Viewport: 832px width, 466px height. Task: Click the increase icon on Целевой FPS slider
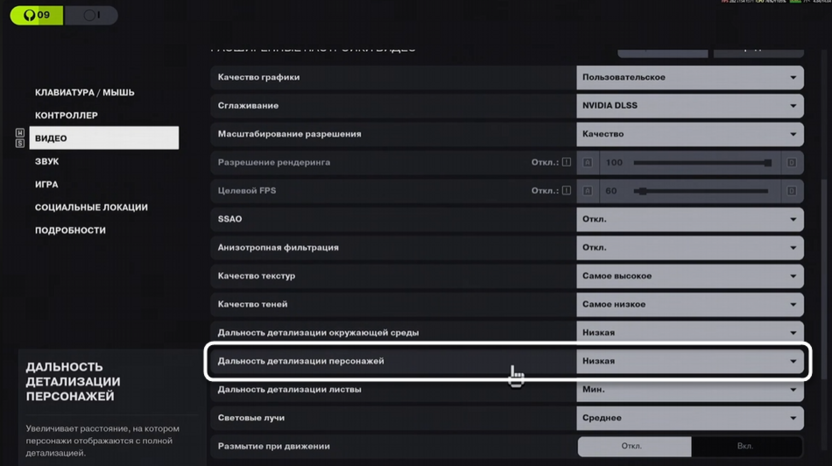(791, 190)
